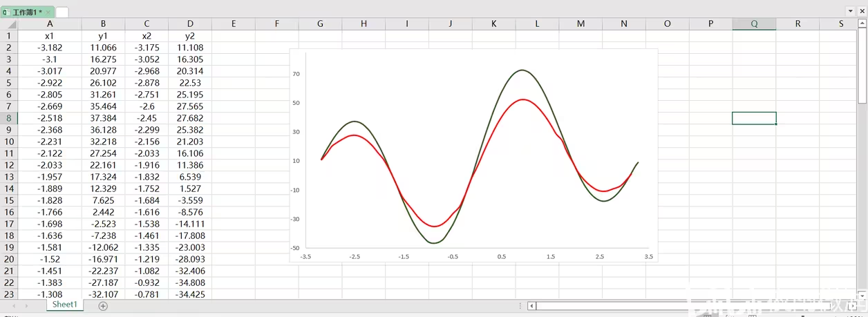Close the 工作簿1 workbook tab
The width and height of the screenshot is (868, 317).
click(x=48, y=12)
